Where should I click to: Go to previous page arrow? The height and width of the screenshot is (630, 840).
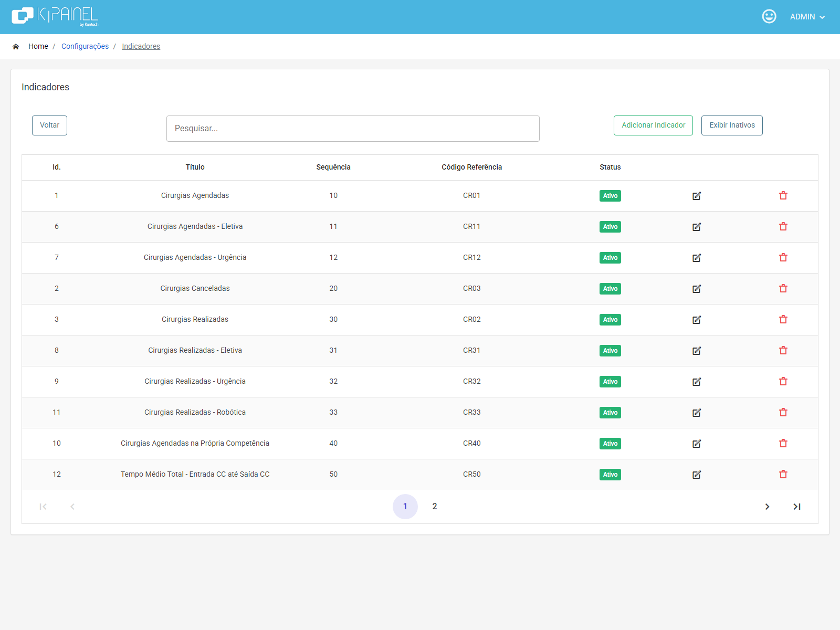point(72,507)
